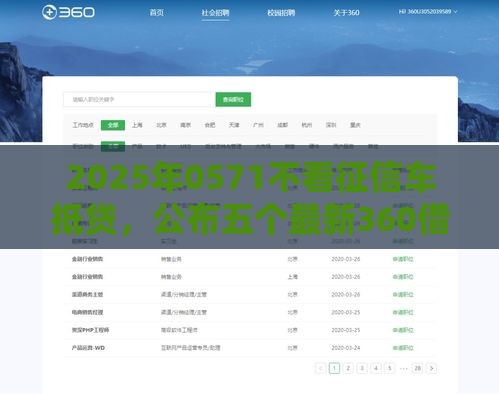Click 申请职位 for 产品运营-WD
This screenshot has height=394, width=499.
[x=403, y=348]
